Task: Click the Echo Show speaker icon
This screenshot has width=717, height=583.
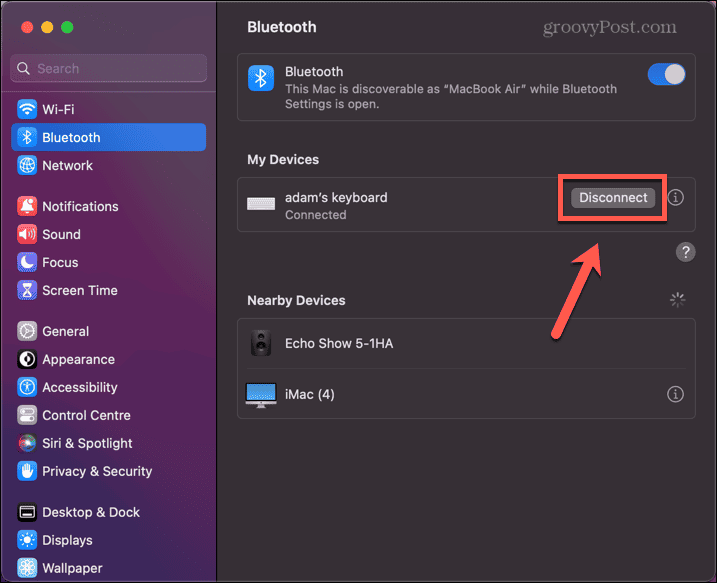Action: point(261,343)
